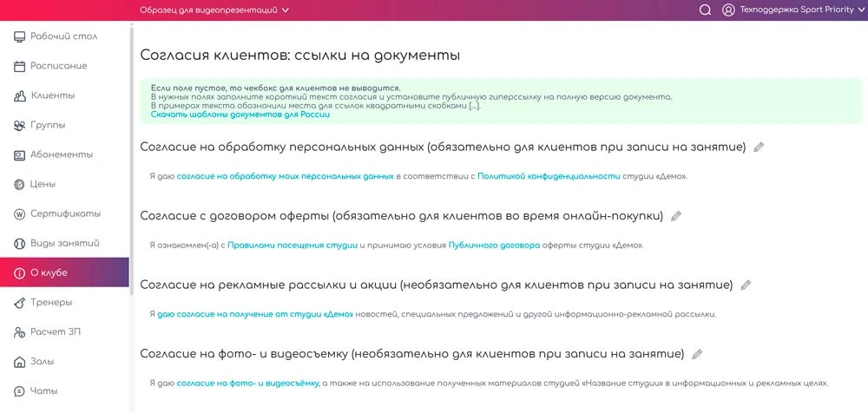868x413 pixels.
Task: Open the Политикой конфиденциальности link
Action: [x=548, y=177]
